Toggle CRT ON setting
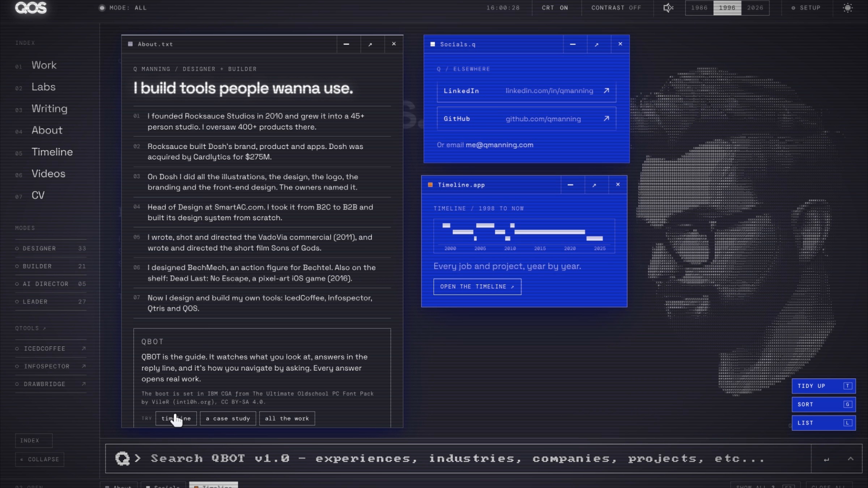The image size is (868, 488). [x=555, y=8]
